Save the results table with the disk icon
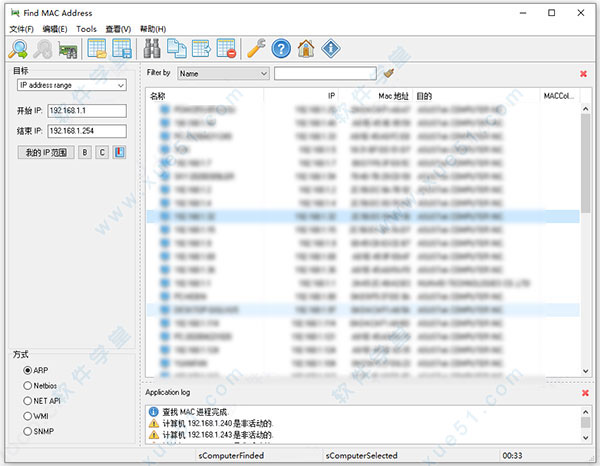The image size is (600, 466). pyautogui.click(x=122, y=49)
